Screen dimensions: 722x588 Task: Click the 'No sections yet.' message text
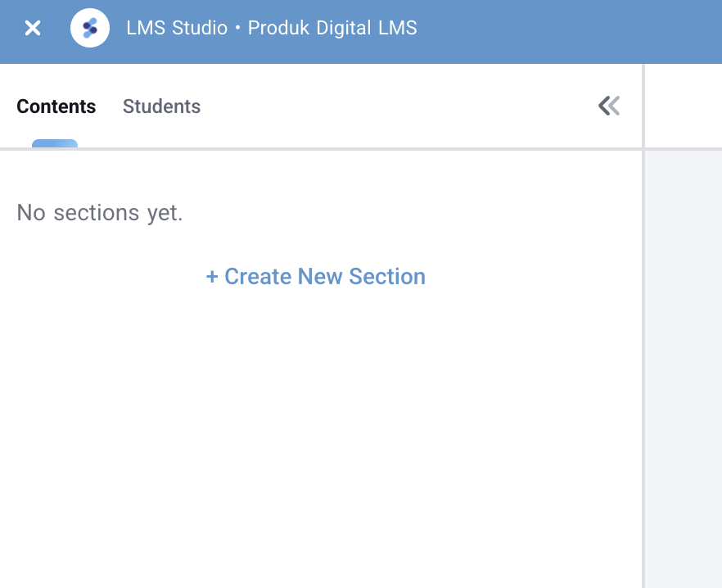[x=100, y=213]
